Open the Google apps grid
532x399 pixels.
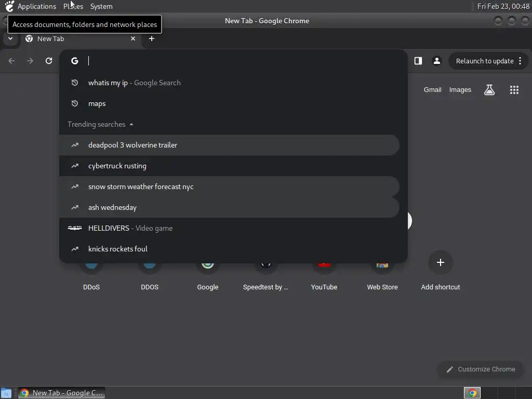514,90
